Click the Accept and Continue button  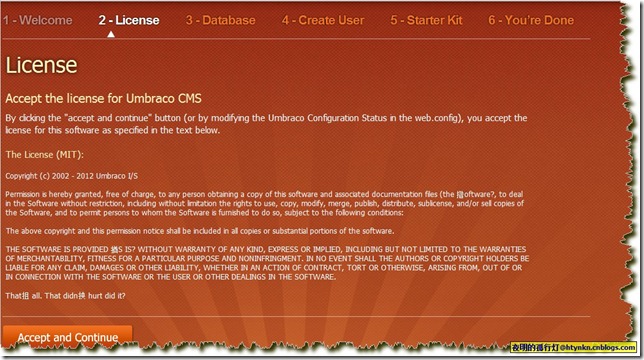point(67,337)
